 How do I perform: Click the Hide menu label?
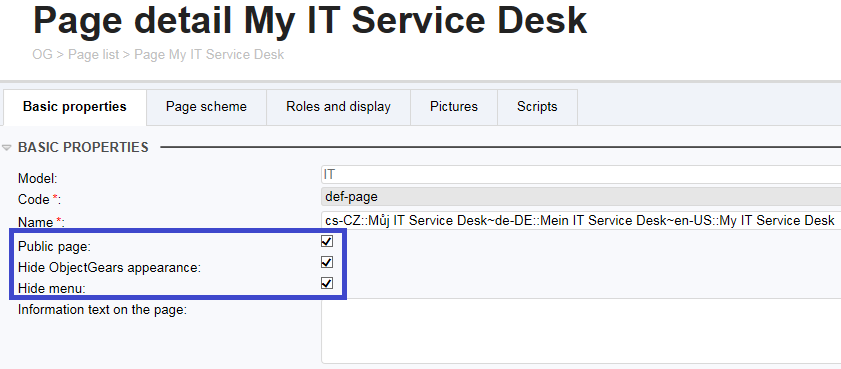pyautogui.click(x=51, y=288)
